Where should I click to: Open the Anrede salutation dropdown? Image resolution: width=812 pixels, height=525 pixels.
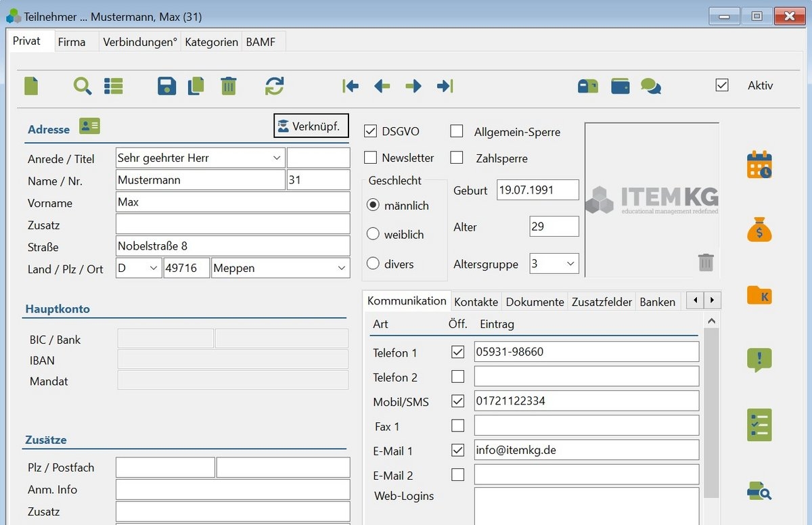(x=277, y=158)
